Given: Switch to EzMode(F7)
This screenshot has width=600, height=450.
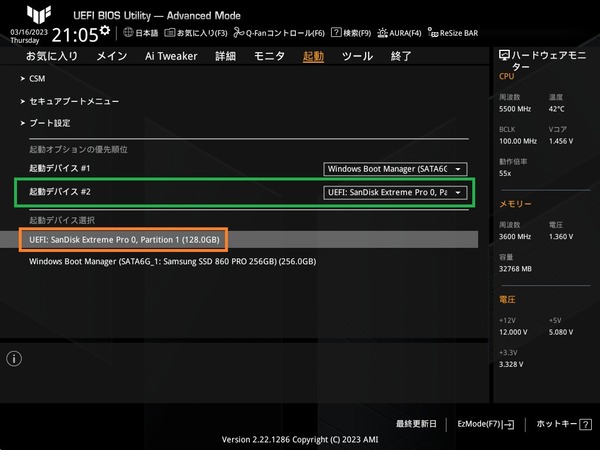Looking at the screenshot, I should point(486,424).
